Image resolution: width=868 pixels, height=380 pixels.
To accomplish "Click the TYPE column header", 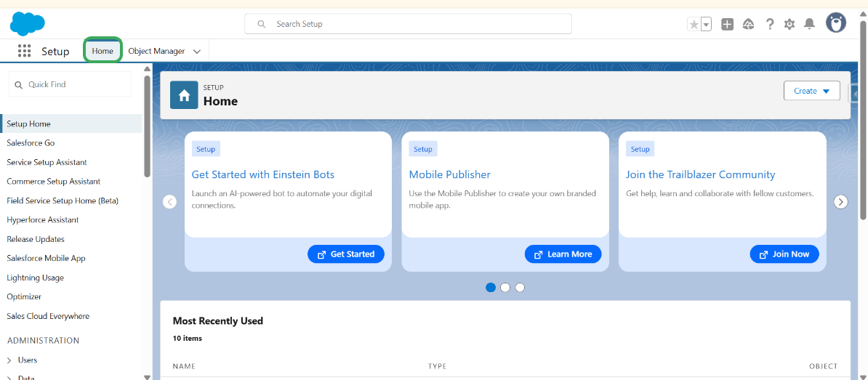I will pyautogui.click(x=438, y=366).
